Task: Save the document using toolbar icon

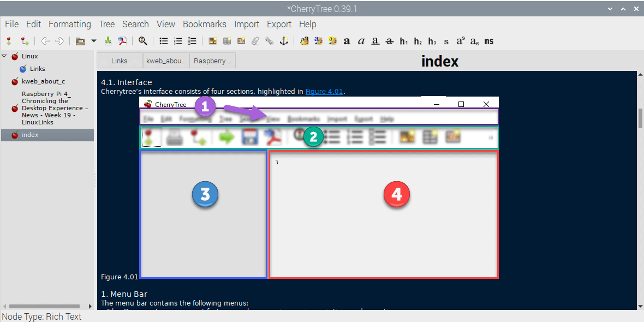Action: tap(108, 41)
